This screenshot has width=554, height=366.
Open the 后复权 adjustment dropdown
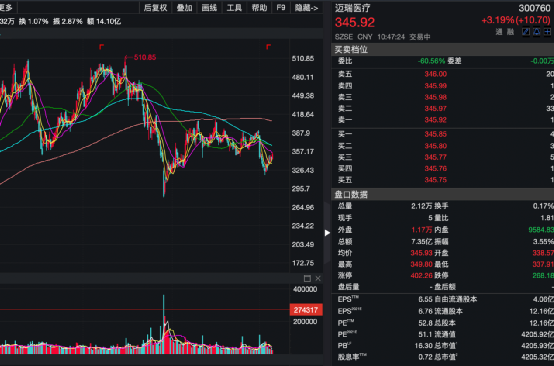(x=155, y=8)
